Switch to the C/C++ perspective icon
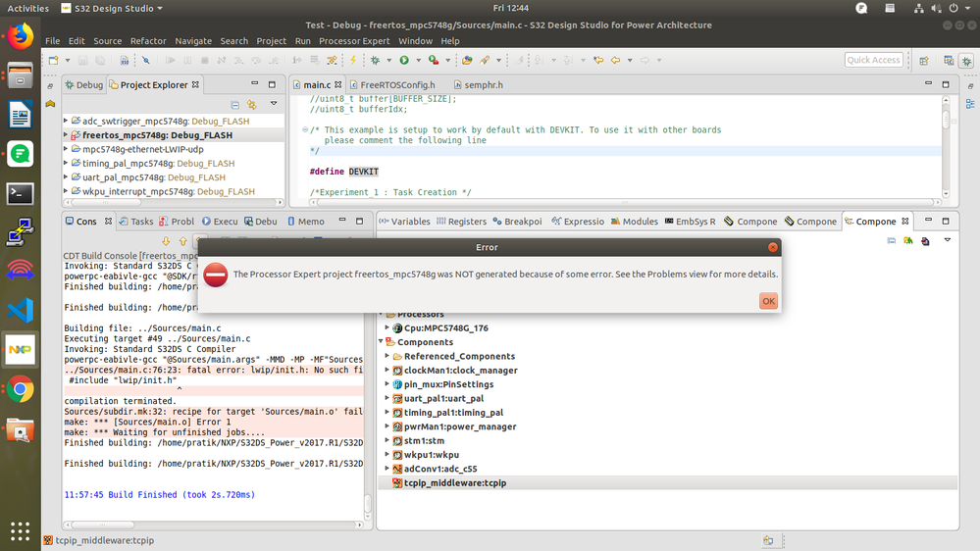The width and height of the screenshot is (980, 551). point(949,61)
